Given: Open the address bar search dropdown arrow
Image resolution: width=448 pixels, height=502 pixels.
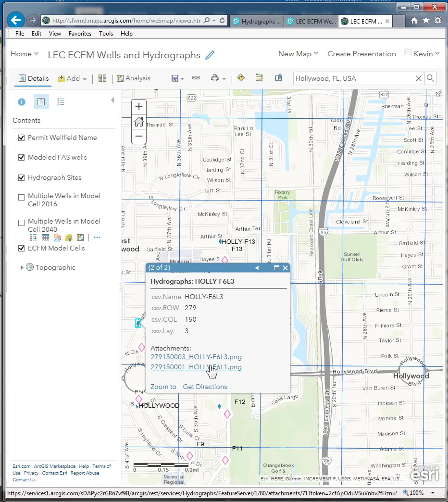Looking at the screenshot, I should click(x=214, y=20).
